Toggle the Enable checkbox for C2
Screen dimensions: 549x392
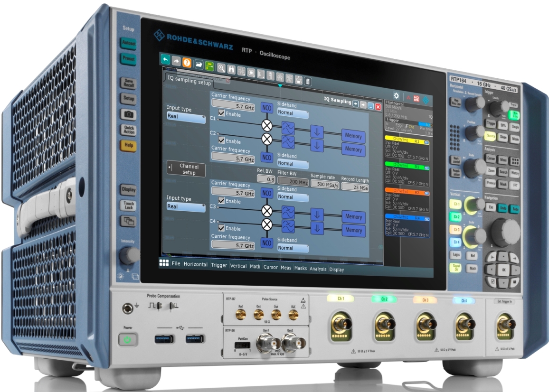(222, 141)
